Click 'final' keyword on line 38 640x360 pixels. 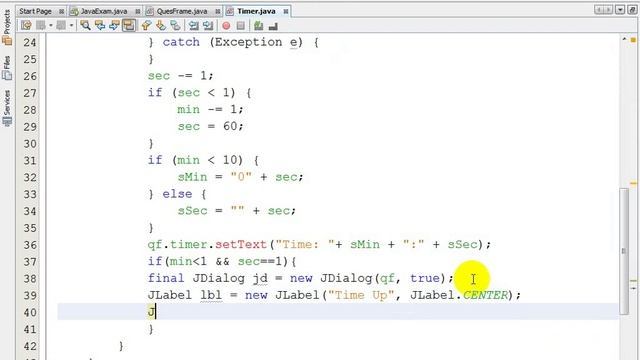166,278
